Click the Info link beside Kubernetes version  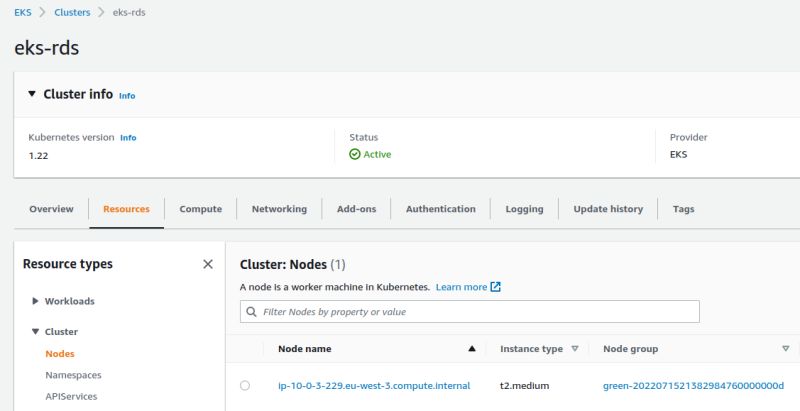128,137
